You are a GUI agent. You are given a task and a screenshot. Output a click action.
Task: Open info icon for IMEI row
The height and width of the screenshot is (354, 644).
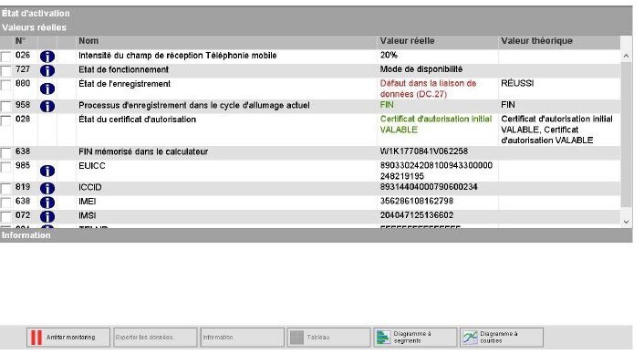[47, 202]
